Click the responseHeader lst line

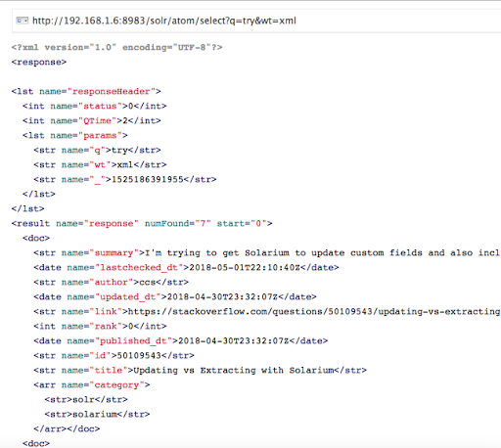click(86, 92)
